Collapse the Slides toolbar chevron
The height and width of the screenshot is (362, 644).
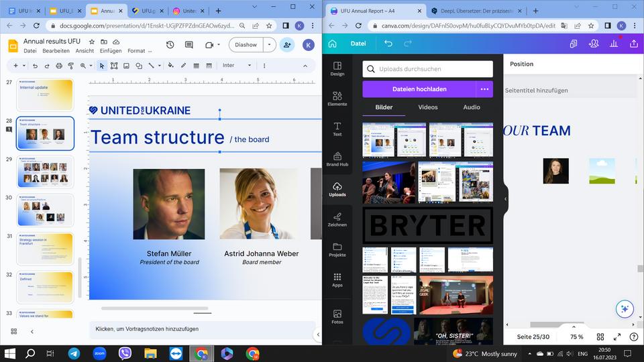click(x=305, y=66)
